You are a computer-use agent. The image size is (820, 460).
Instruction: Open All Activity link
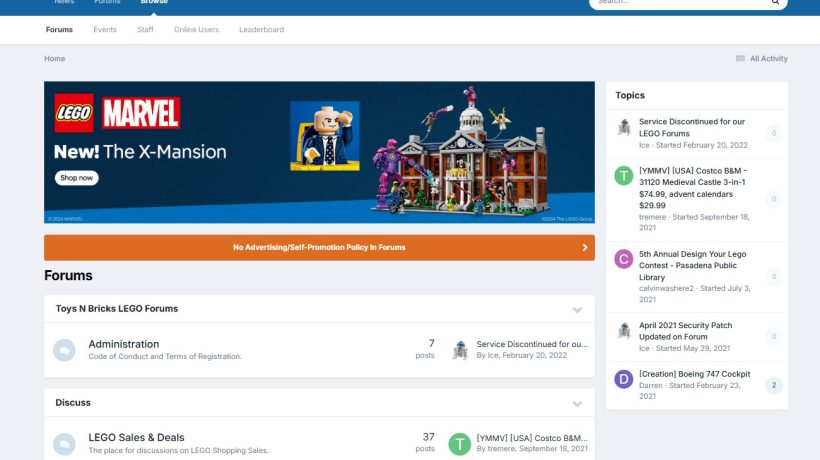point(769,59)
